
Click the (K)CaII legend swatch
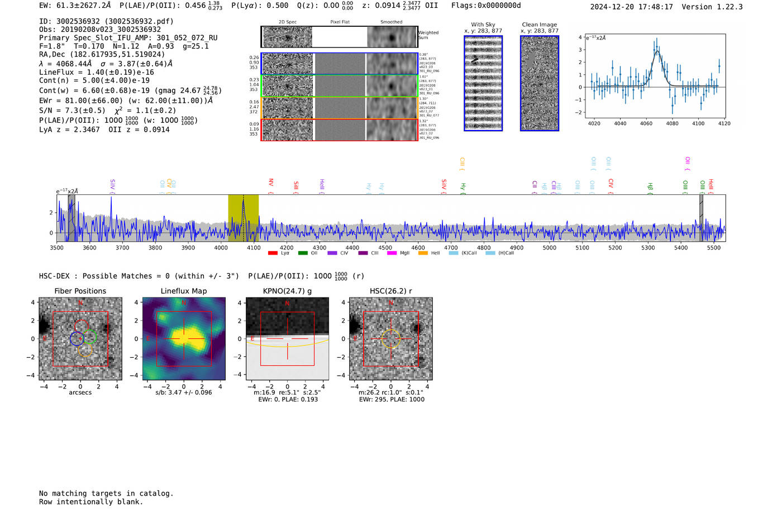(x=454, y=253)
